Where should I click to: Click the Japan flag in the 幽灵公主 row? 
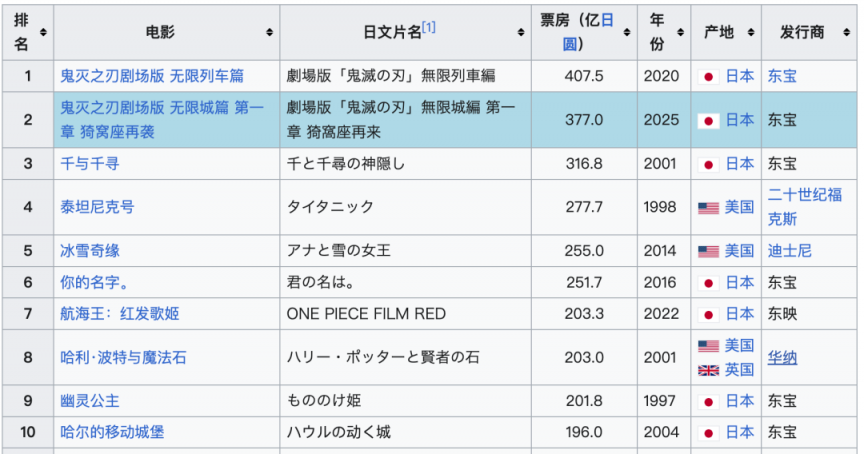(x=708, y=401)
